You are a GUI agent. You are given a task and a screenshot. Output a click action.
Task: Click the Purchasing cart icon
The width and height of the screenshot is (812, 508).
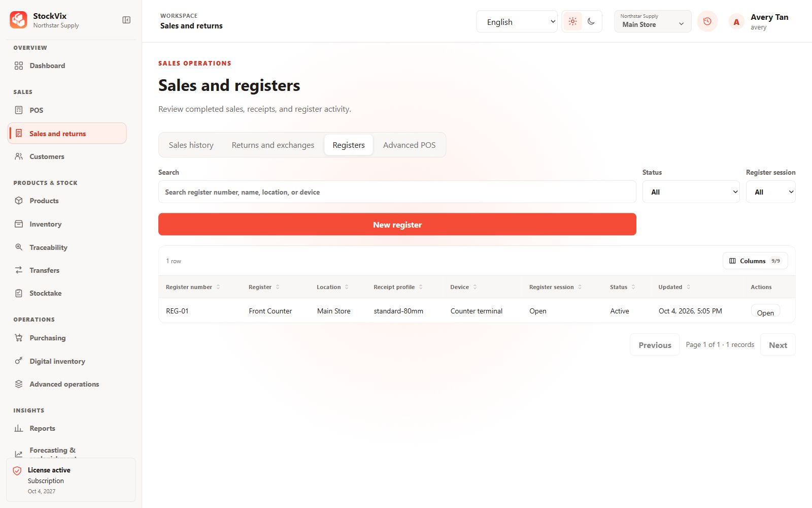click(x=19, y=338)
